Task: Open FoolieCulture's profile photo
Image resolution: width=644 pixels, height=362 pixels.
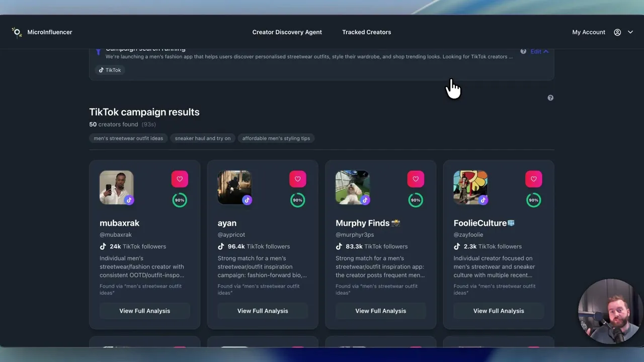Action: tap(470, 187)
